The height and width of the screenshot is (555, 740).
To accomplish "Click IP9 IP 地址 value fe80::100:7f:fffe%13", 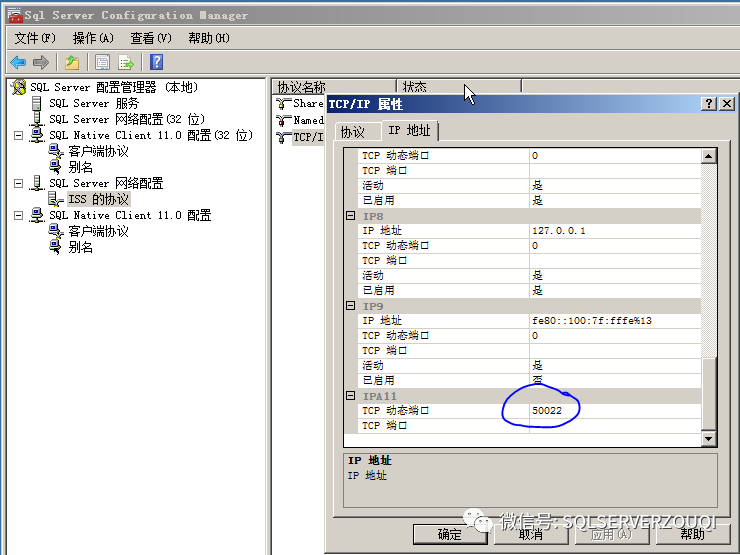I will click(615, 321).
